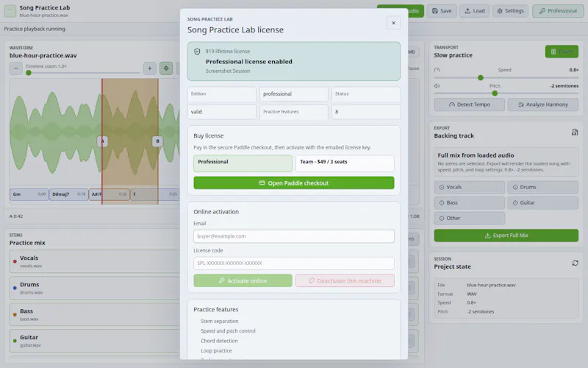The width and height of the screenshot is (588, 368).
Task: Select Team - $49 / 3 seats option
Action: pos(345,163)
